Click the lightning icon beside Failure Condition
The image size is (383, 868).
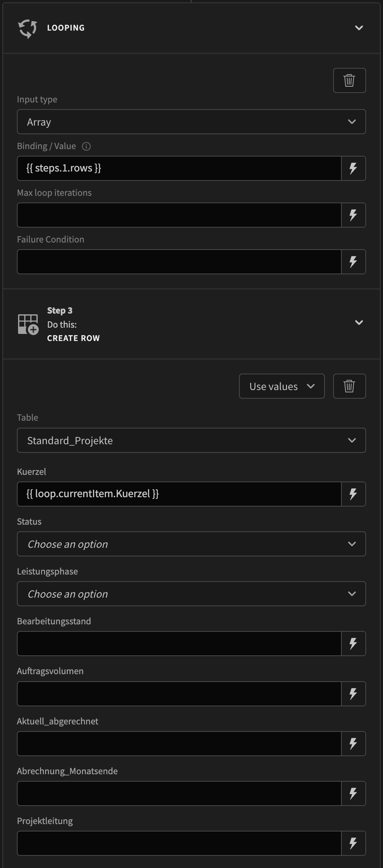353,261
